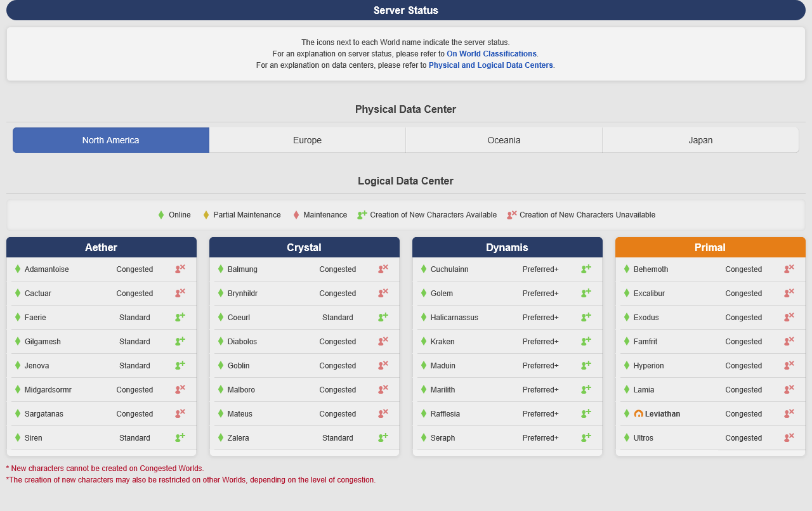Click the Leviathan world name

(x=662, y=414)
